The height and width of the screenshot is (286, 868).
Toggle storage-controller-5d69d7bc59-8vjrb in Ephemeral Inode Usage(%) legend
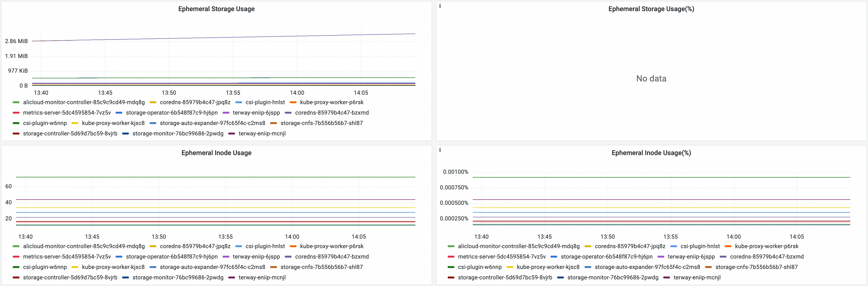pos(505,278)
